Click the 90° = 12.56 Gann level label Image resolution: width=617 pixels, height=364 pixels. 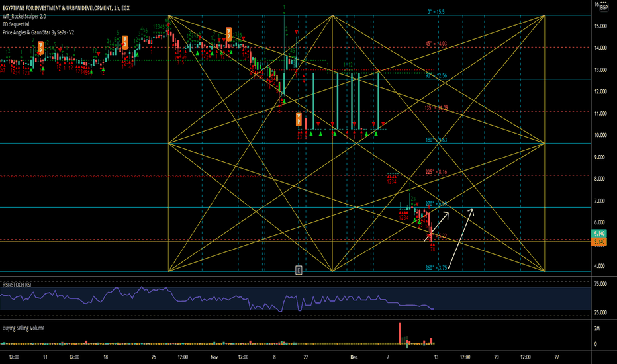point(436,75)
